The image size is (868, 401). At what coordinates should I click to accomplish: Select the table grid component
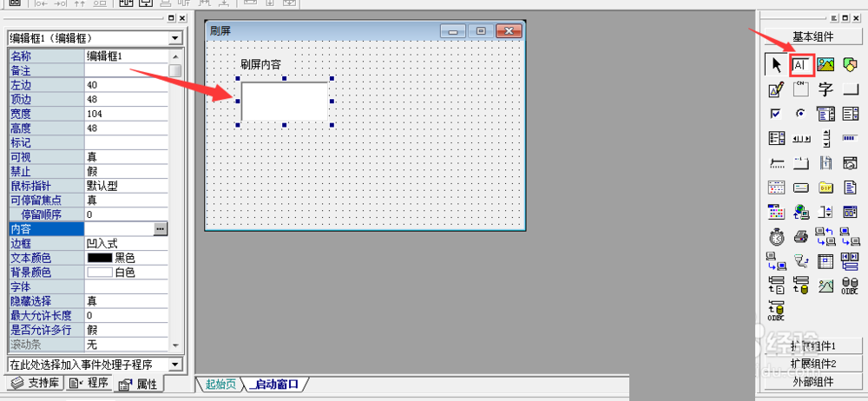point(825,261)
